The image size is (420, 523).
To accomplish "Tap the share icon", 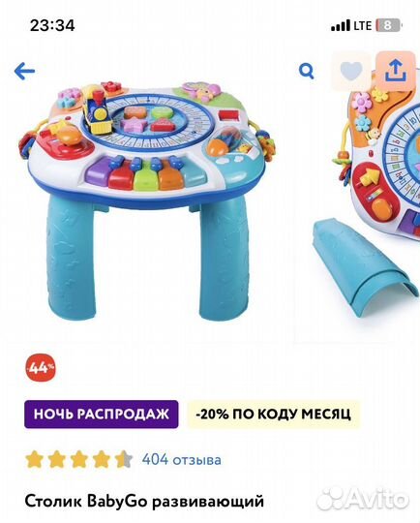I will pyautogui.click(x=396, y=71).
